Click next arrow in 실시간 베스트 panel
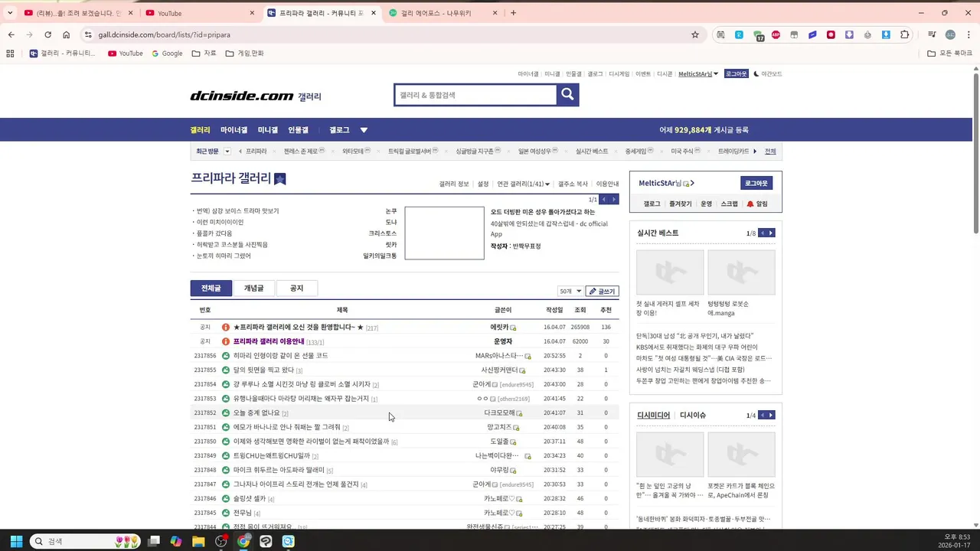This screenshot has height=551, width=980. (x=771, y=233)
